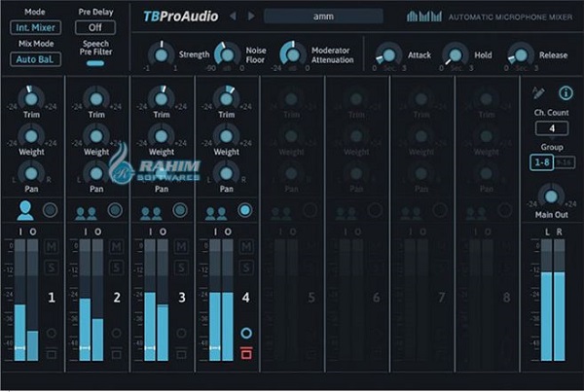The image size is (584, 392).
Task: Click the Attack time knob
Action: [x=388, y=55]
